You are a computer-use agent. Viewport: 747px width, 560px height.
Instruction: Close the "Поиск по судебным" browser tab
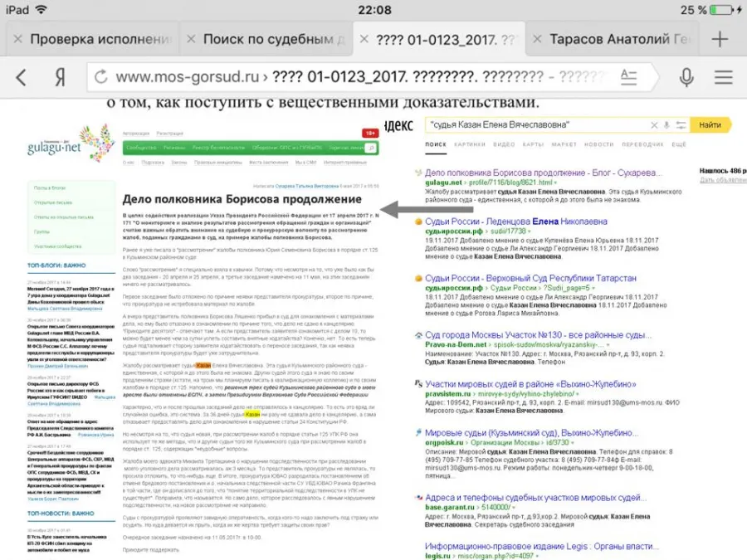191,39
